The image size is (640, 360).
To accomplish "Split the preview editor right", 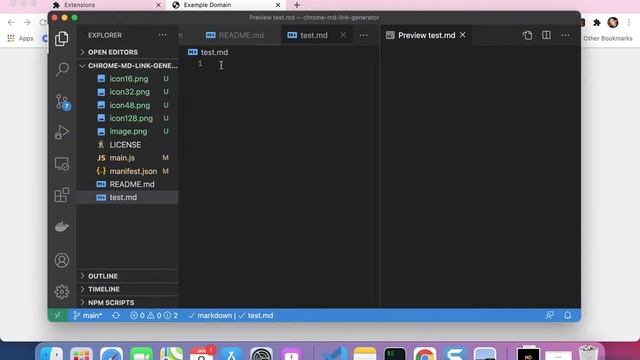I will click(x=546, y=36).
